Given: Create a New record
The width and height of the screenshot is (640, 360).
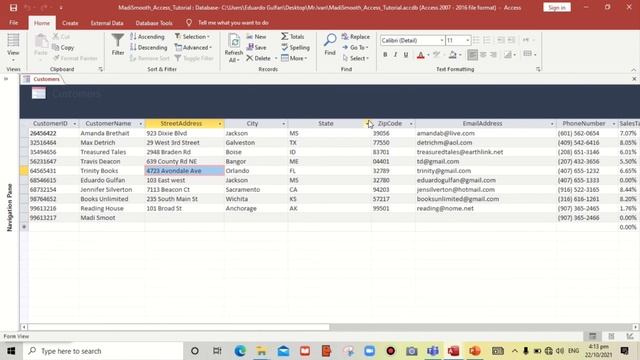Looking at the screenshot, I should [256, 37].
